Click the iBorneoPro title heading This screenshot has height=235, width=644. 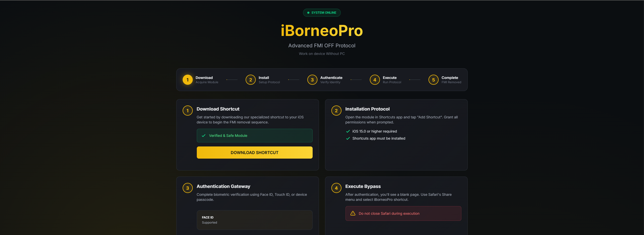point(322,31)
